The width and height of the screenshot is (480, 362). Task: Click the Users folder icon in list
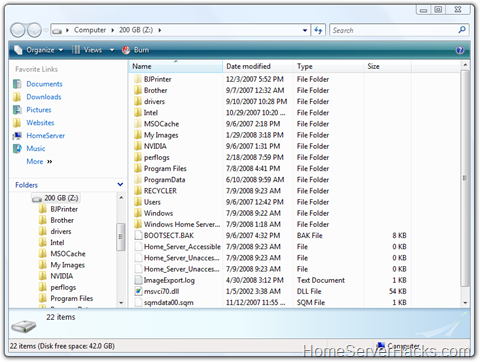point(138,202)
